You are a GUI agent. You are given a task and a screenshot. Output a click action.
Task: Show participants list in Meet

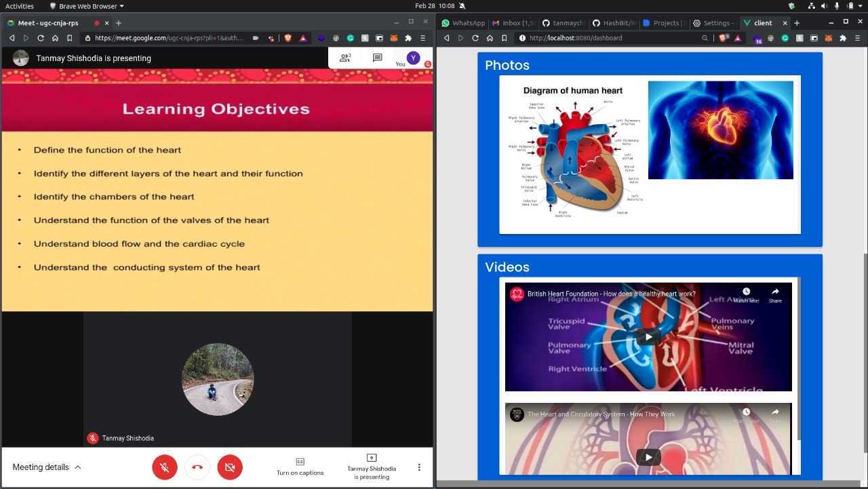[x=345, y=58]
